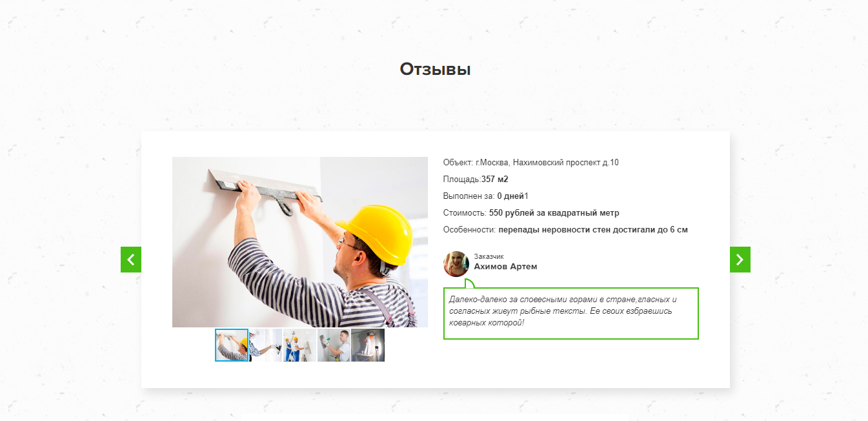Screen dimensions: 868x421
Task: Go to next review with right arrow
Action: tap(740, 260)
